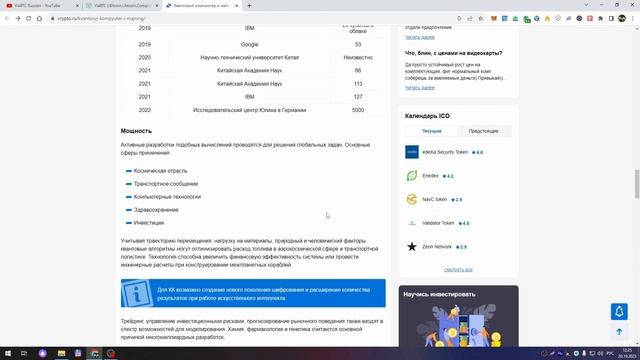This screenshot has height=360, width=640.
Task: Click the browser forward arrow
Action: [x=18, y=18]
